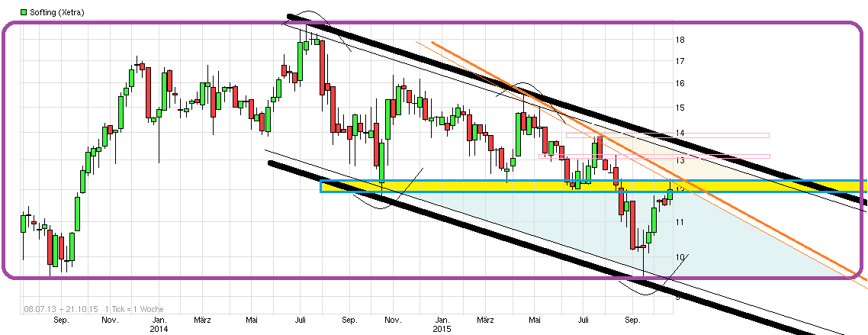Click the Softing (Xetra) legend label

click(56, 11)
